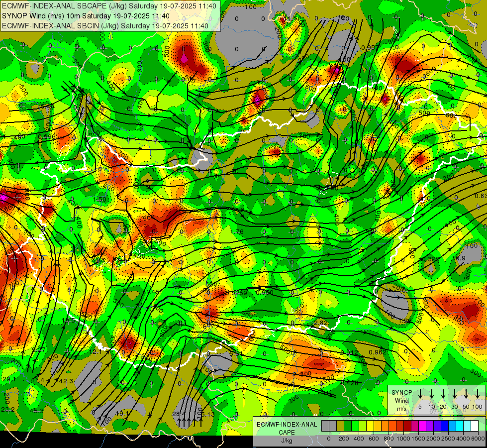Pick the cyan 4000 J/kg legend swatch
The width and height of the screenshot is (487, 448).
pos(459,426)
